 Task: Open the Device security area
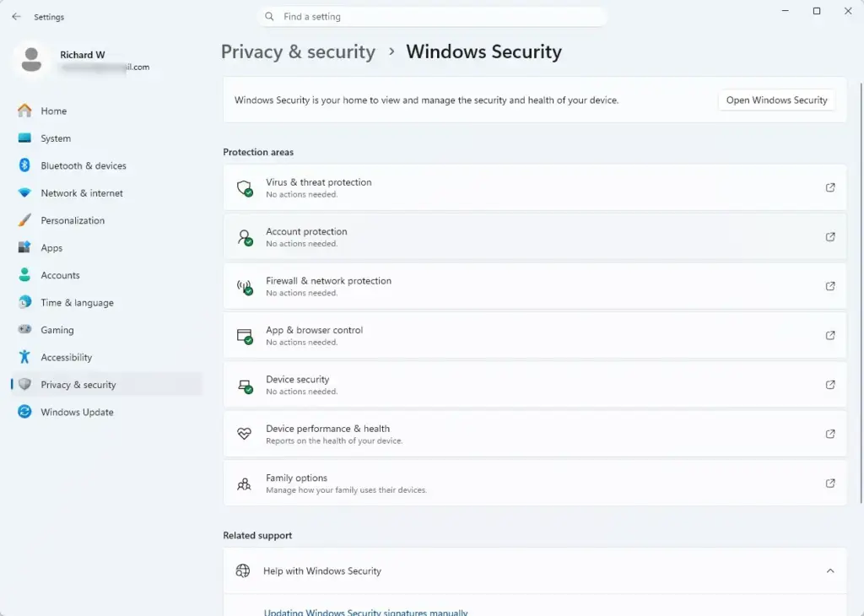coord(534,385)
